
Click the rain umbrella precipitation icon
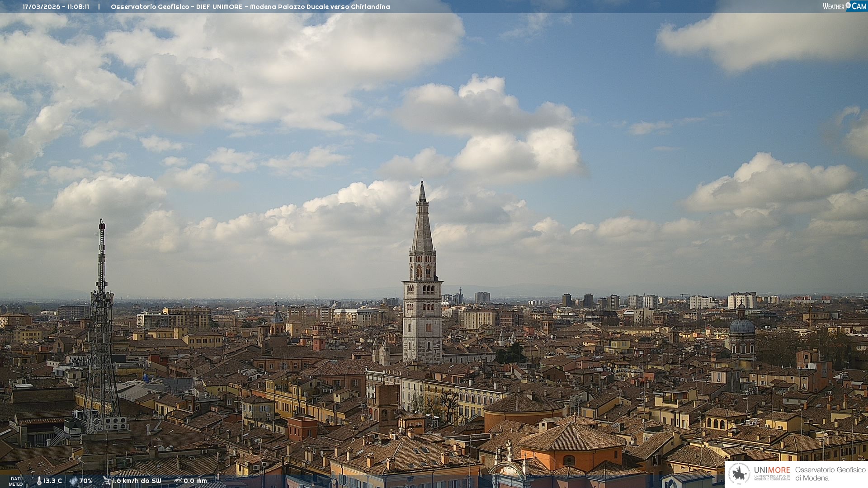[178, 481]
